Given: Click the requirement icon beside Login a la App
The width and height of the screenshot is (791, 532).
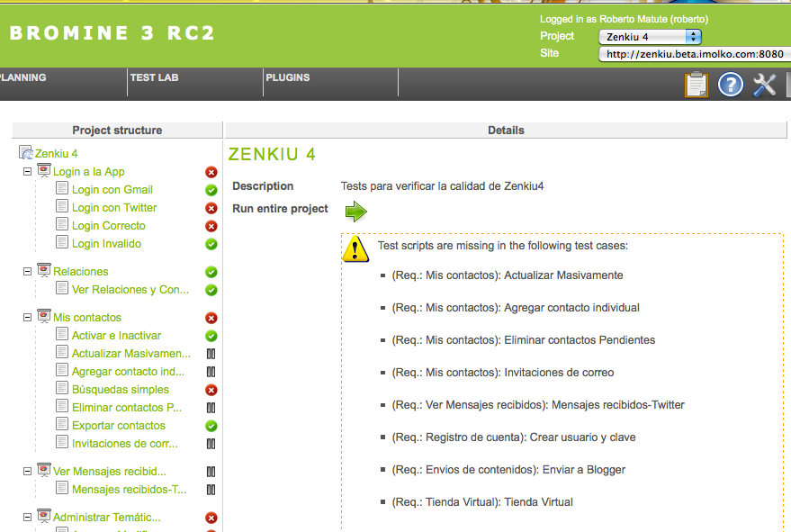Looking at the screenshot, I should click(44, 171).
